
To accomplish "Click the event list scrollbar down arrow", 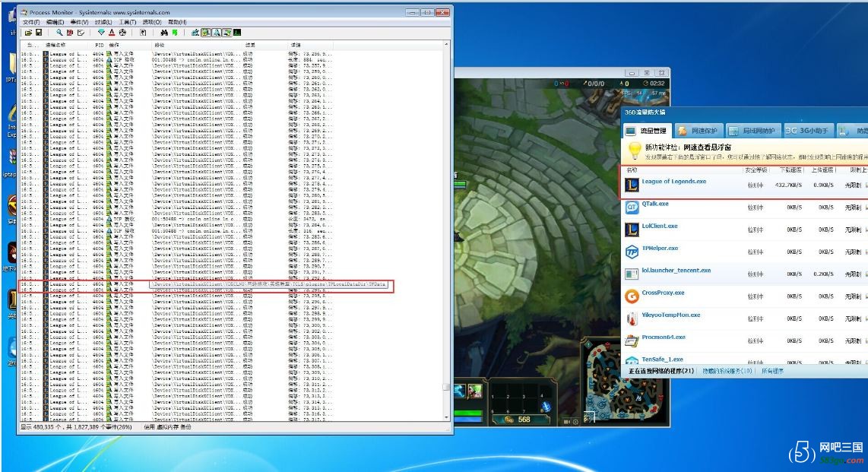I will tap(446, 418).
